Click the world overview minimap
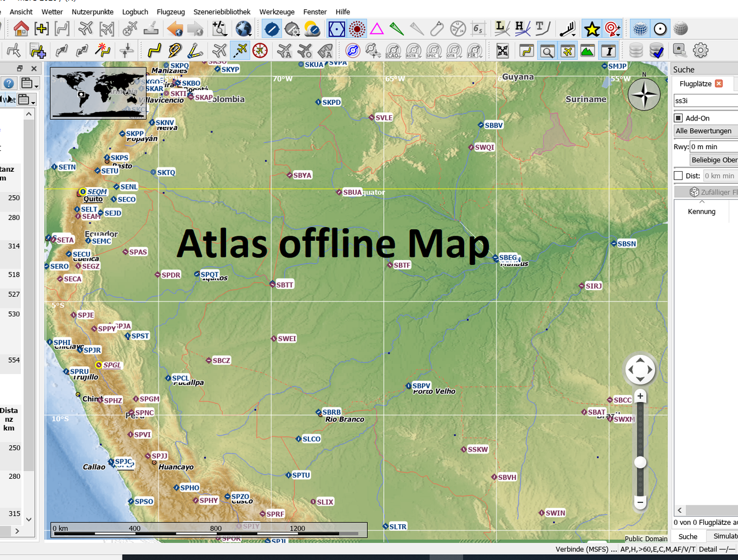Viewport: 738px width, 560px height. (98, 93)
